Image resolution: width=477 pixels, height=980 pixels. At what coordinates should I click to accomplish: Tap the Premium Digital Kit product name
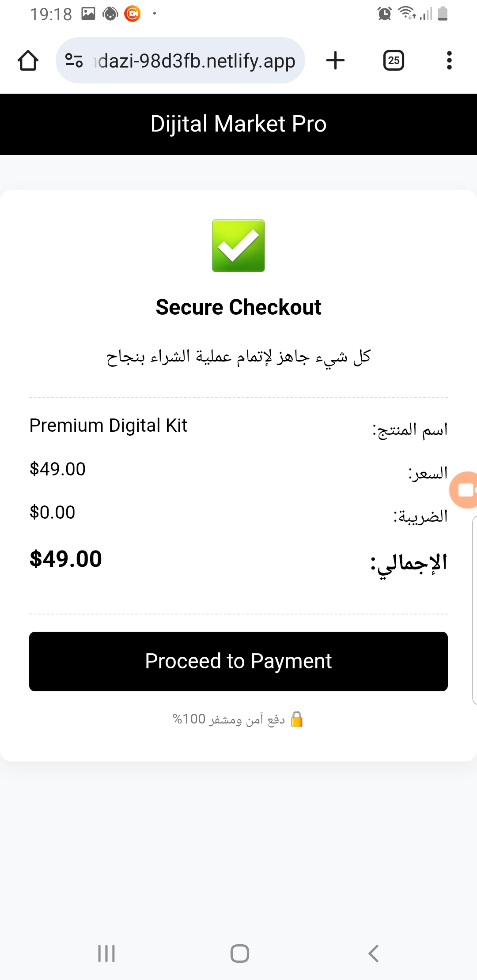(x=108, y=426)
